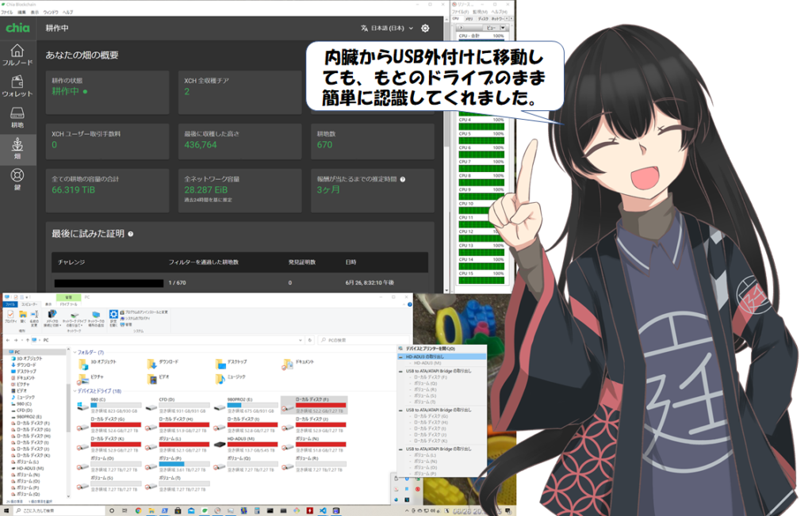Screen dimensions: 812x516
Task: Click the Windows Start button
Action: (x=6, y=510)
